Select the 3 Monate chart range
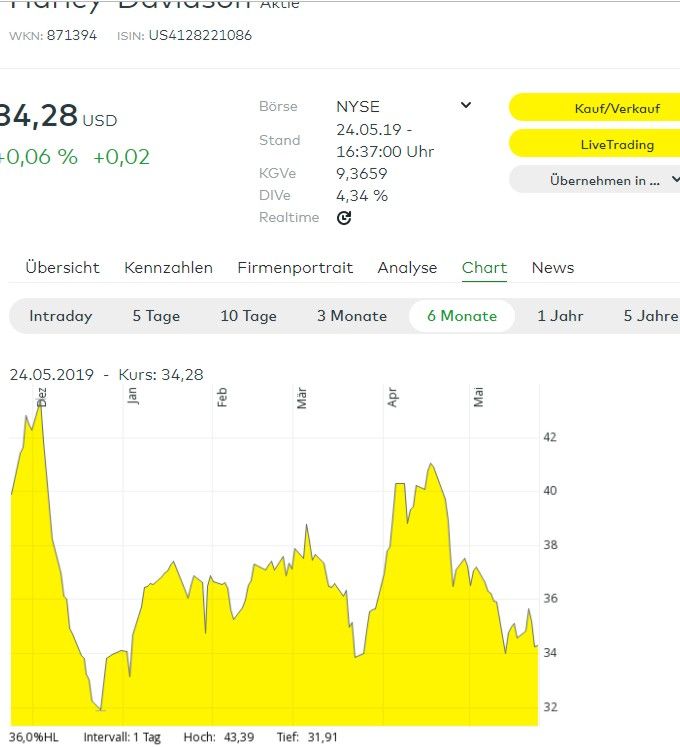This screenshot has height=747, width=680. (352, 316)
